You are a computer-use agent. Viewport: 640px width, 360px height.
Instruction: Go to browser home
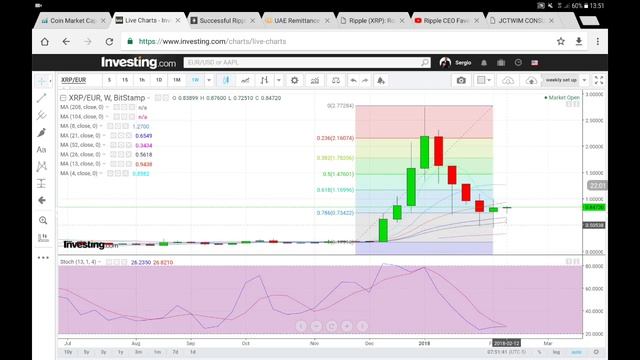click(x=44, y=41)
